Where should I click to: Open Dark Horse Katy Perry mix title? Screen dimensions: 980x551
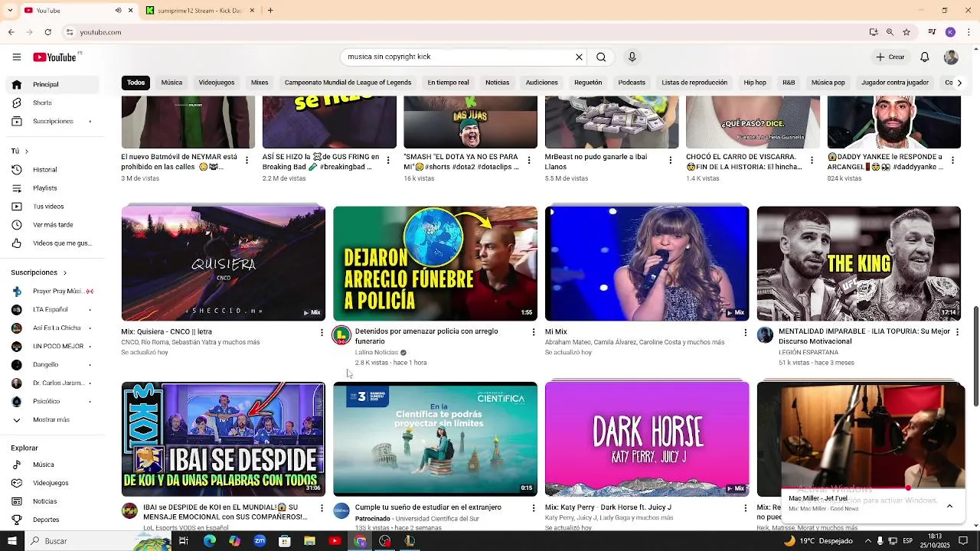pyautogui.click(x=608, y=507)
